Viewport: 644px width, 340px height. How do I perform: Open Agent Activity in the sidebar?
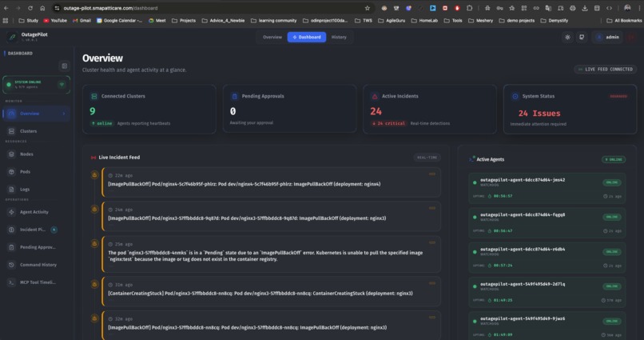coord(36,212)
